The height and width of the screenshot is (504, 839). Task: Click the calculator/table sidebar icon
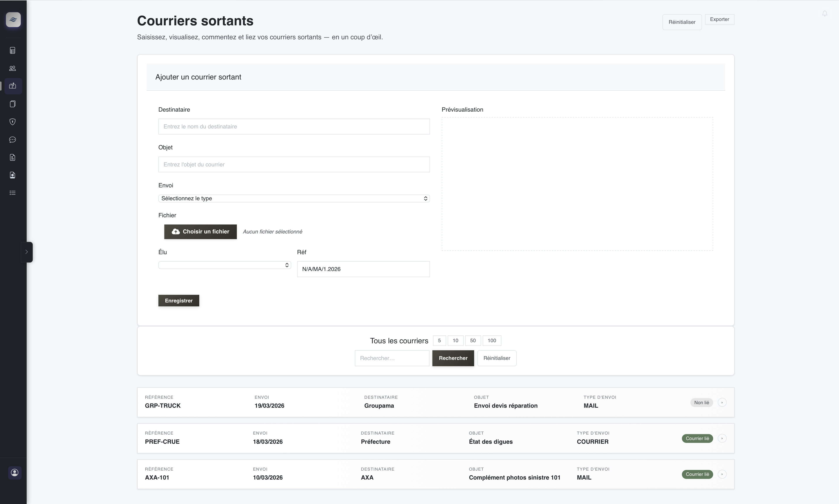[x=13, y=51]
